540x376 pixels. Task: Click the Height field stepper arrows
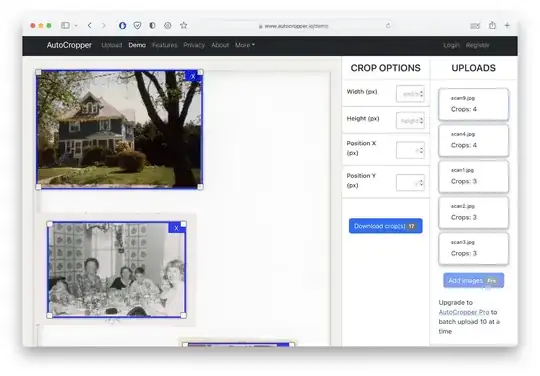point(421,121)
